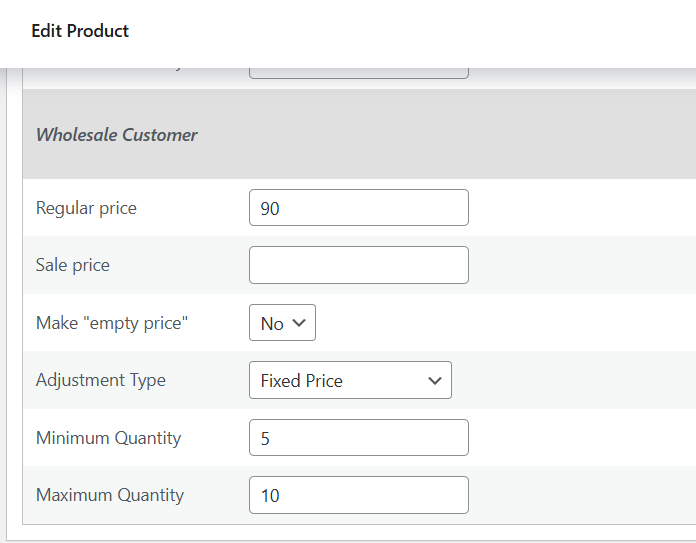The height and width of the screenshot is (543, 696).
Task: Focus the Regular price input field
Action: pos(358,208)
